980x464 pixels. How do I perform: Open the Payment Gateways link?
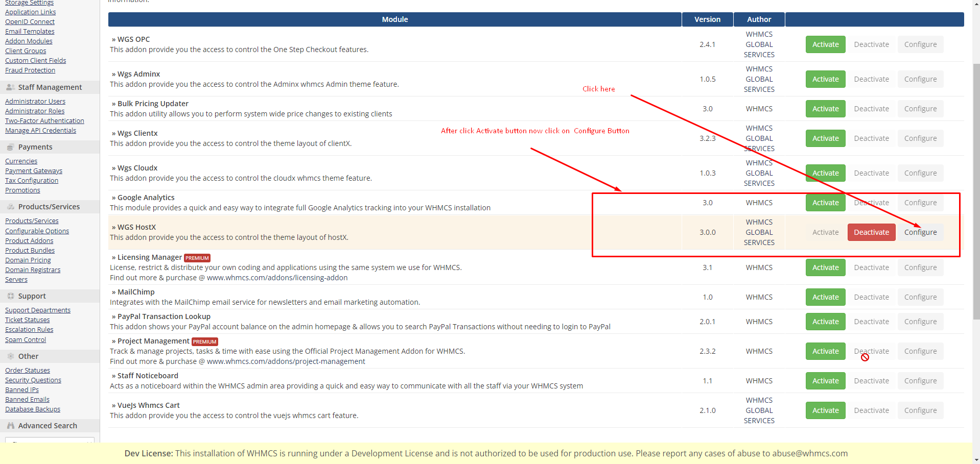tap(34, 171)
